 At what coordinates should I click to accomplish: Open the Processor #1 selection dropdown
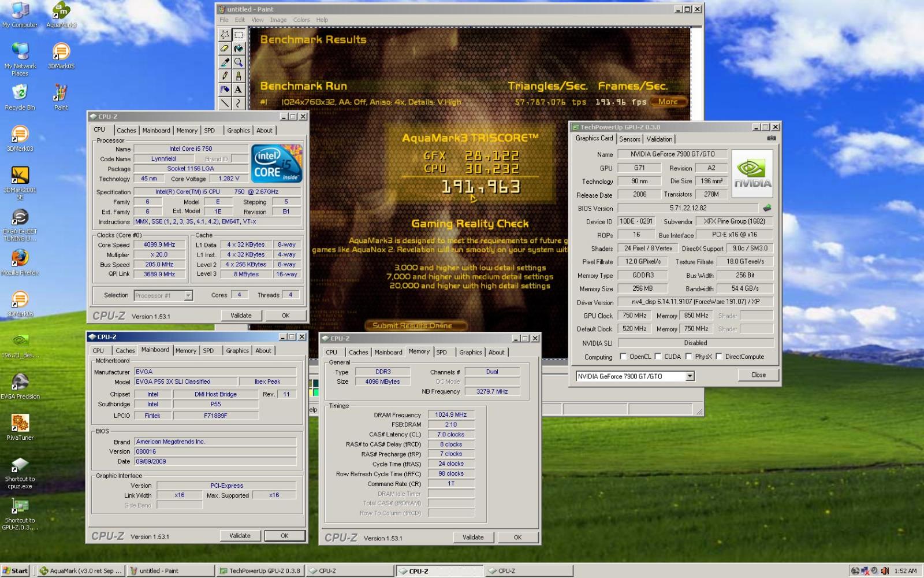tap(188, 295)
